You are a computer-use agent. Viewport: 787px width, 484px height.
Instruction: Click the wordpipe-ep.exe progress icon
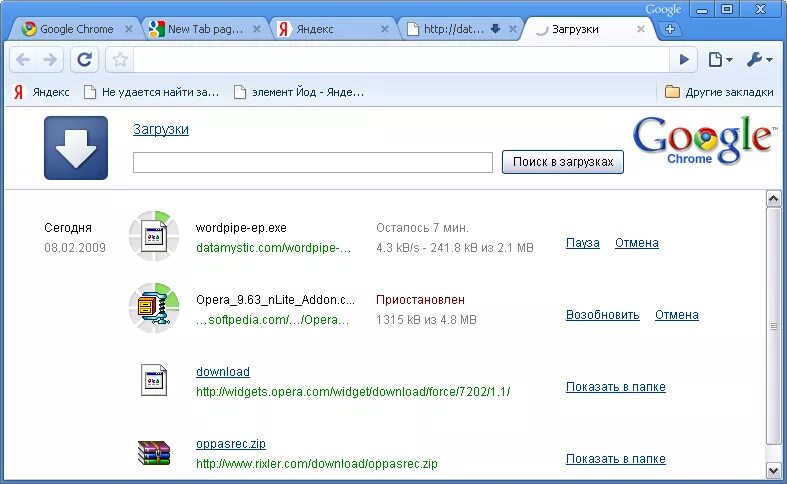point(154,236)
